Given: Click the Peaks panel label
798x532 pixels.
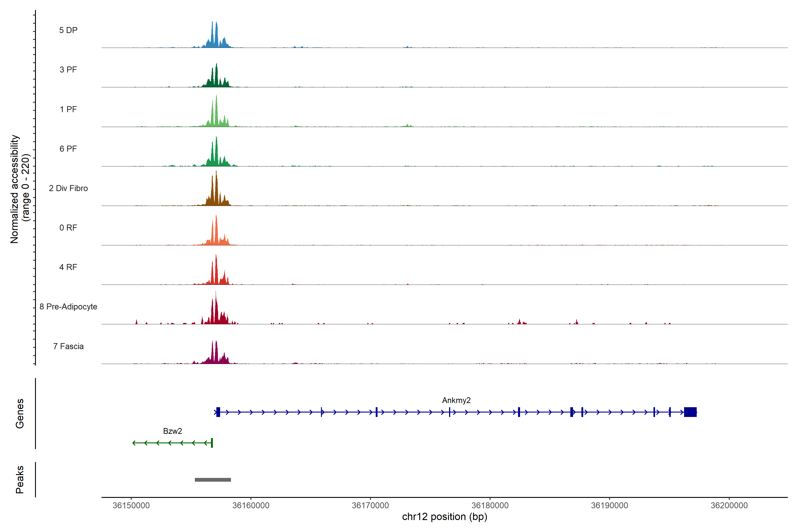Looking at the screenshot, I should (x=20, y=479).
